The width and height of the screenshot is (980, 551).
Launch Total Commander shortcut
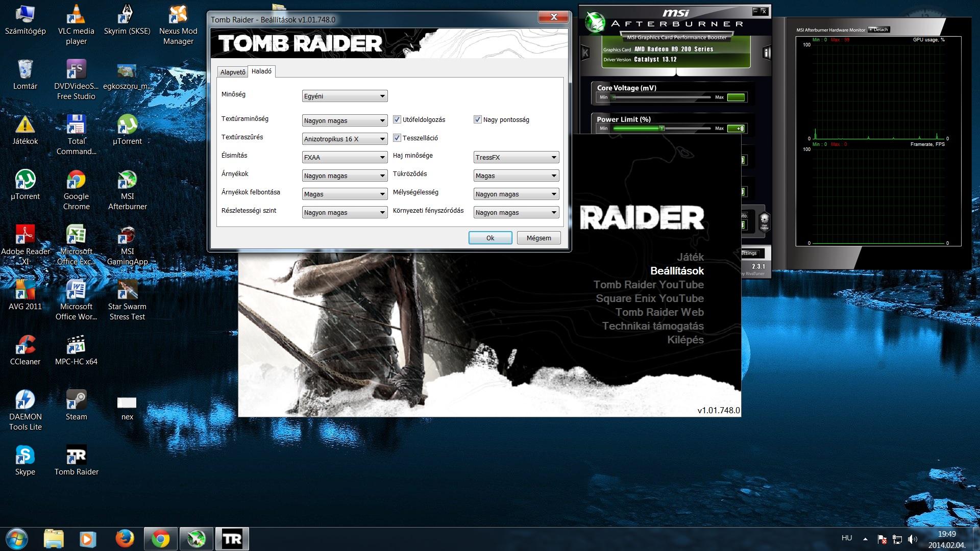tap(76, 135)
